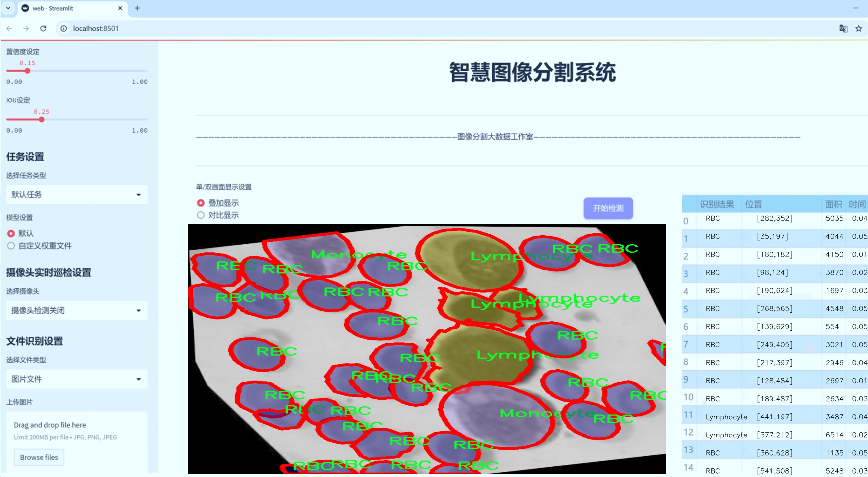Click the area cell 554
The height and width of the screenshot is (477, 868).
pos(832,327)
